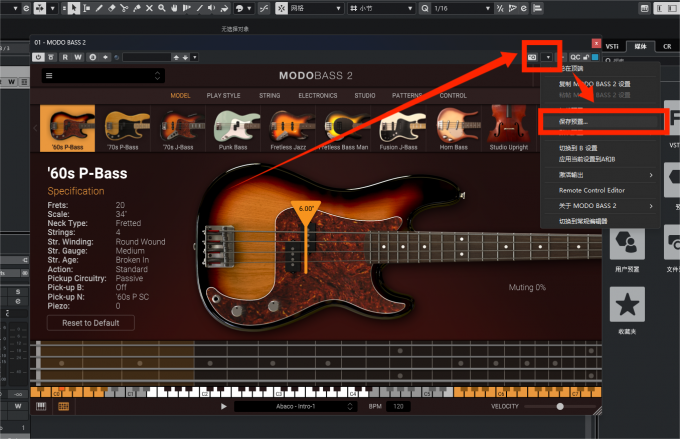Click the Iterative Quantize icon
Viewport: 680px width, 439px height.
pyautogui.click(x=500, y=8)
